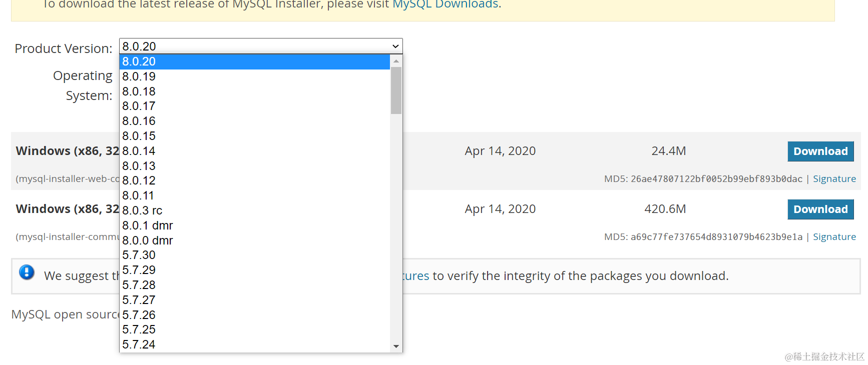
Task: Click the Product Version label
Action: click(64, 48)
